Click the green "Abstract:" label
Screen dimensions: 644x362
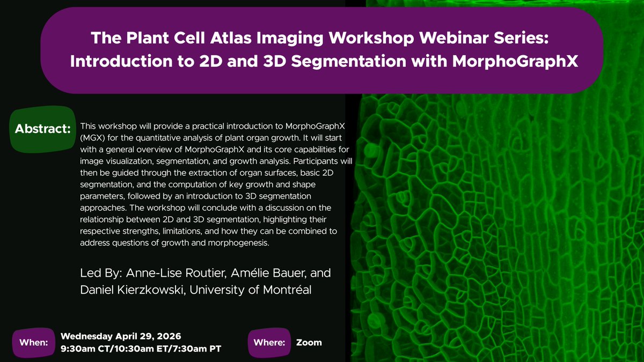[43, 129]
